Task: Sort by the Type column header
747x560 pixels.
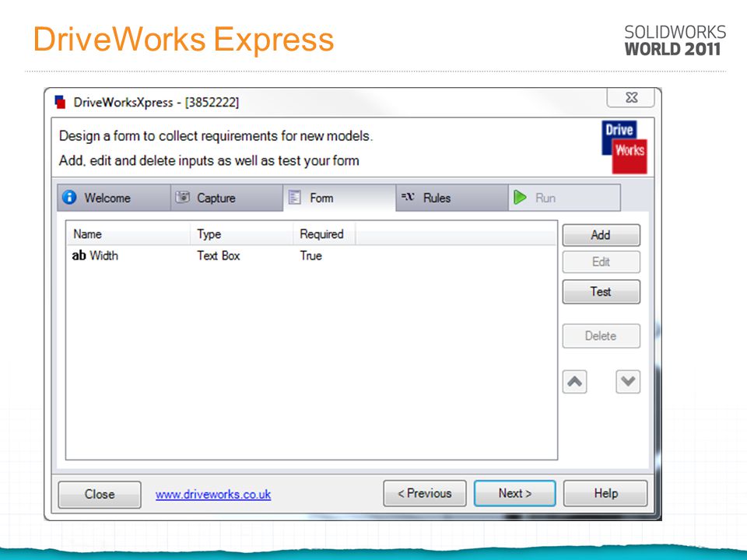Action: pyautogui.click(x=241, y=234)
